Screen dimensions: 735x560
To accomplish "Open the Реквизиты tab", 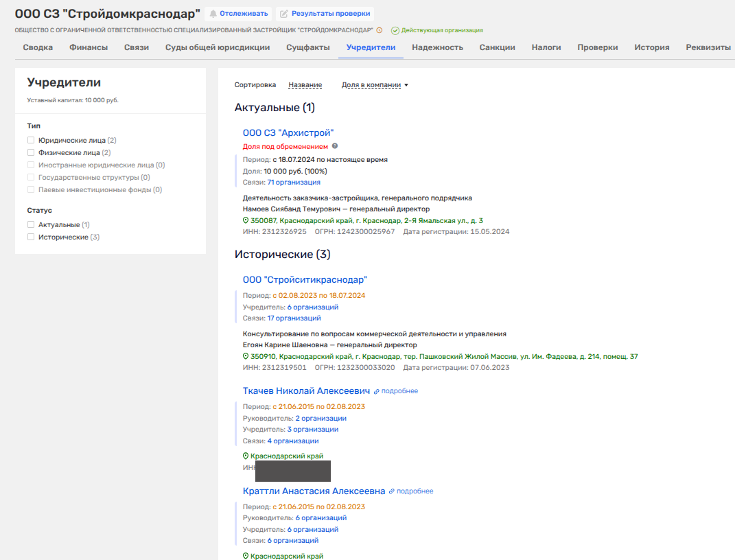I will point(708,47).
